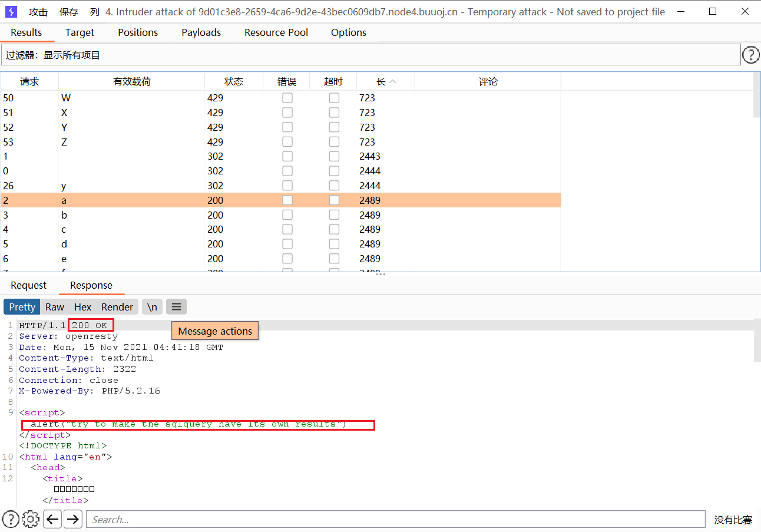This screenshot has height=532, width=761.
Task: Show the Request tab
Action: click(x=28, y=285)
